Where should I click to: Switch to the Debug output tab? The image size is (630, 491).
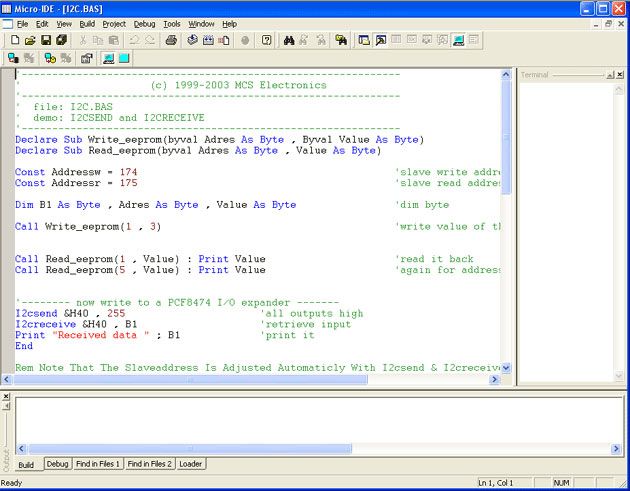[57, 464]
